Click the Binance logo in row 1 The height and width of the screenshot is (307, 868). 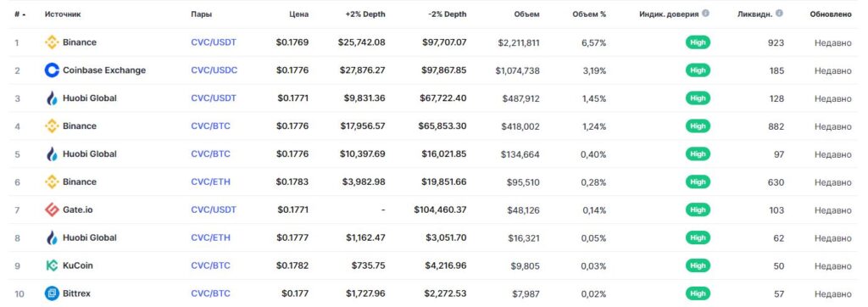(52, 42)
